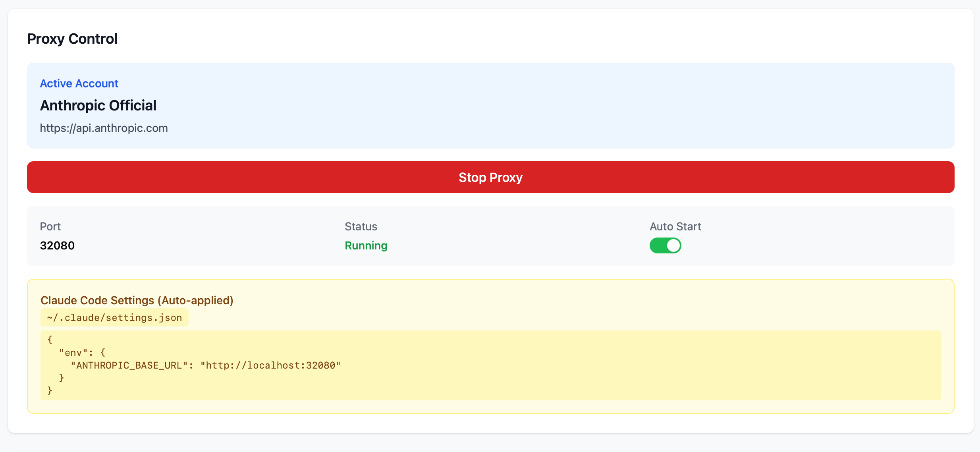980x452 pixels.
Task: Click the opening brace of the JSON block
Action: click(50, 340)
